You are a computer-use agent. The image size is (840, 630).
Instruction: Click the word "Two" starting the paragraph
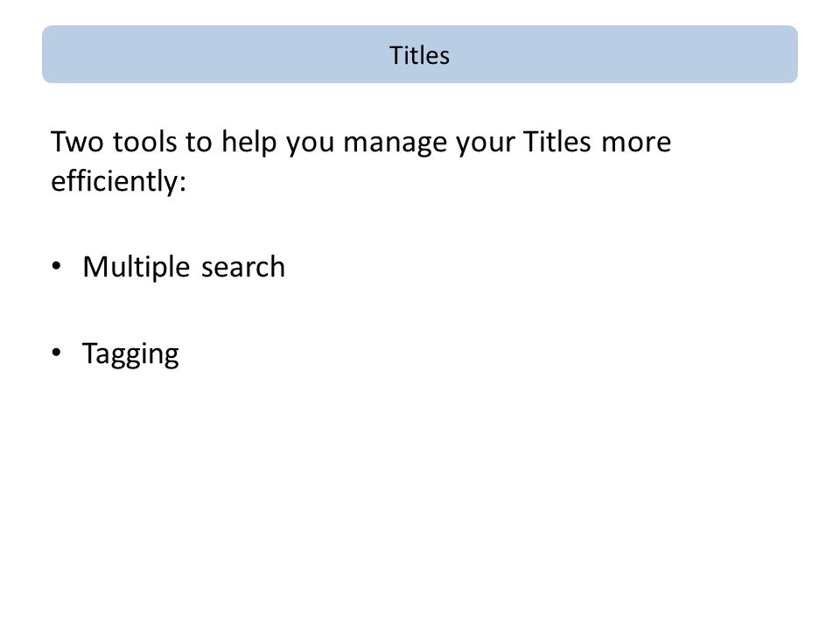pyautogui.click(x=77, y=142)
